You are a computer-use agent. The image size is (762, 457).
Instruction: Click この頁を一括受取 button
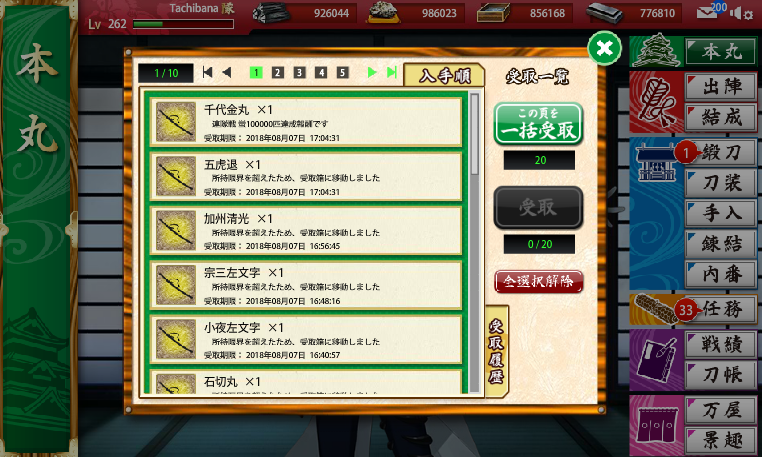point(538,123)
